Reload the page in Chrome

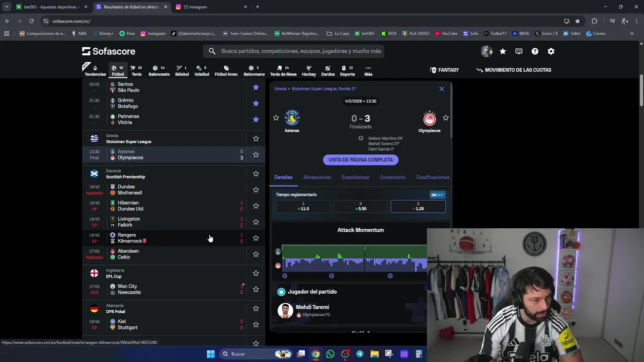(x=31, y=21)
